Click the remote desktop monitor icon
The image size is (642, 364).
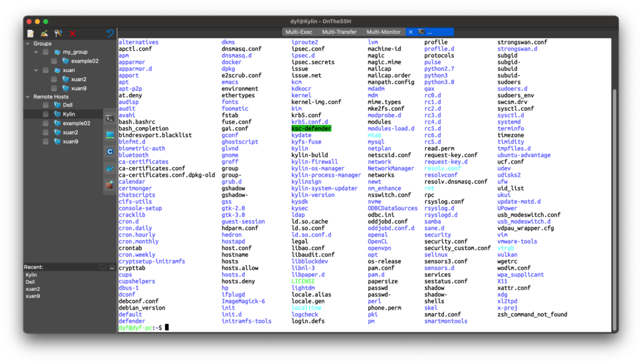(x=110, y=135)
